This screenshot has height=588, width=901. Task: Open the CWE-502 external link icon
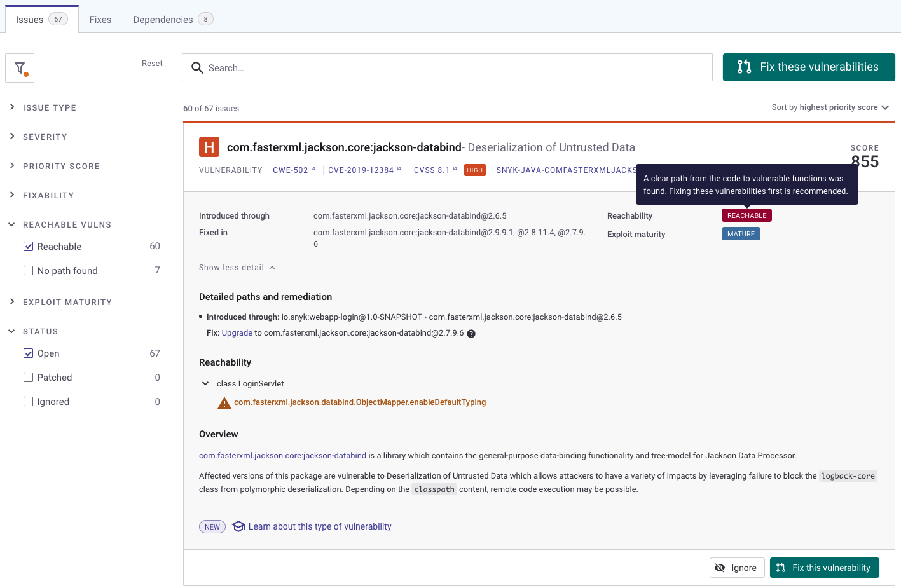click(x=313, y=169)
